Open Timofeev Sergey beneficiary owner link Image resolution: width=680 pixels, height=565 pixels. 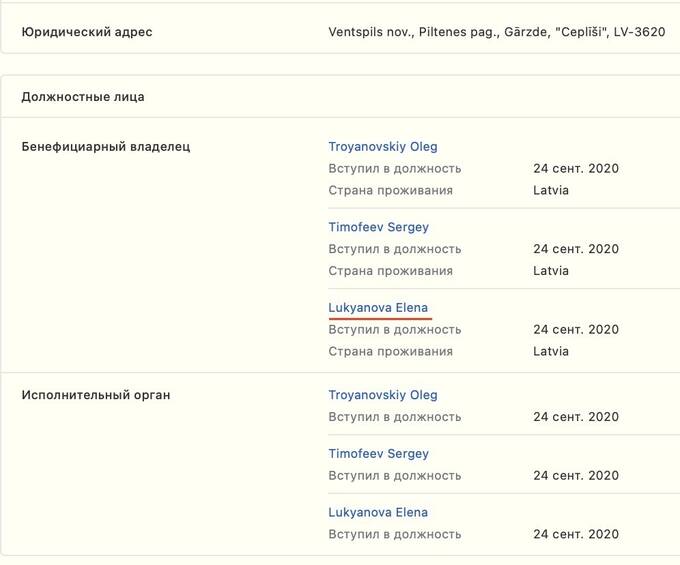[x=378, y=227]
